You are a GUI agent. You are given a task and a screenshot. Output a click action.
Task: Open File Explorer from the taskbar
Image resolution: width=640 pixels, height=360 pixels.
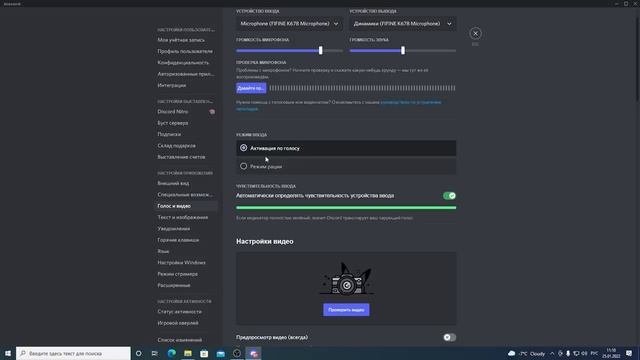[188, 353]
